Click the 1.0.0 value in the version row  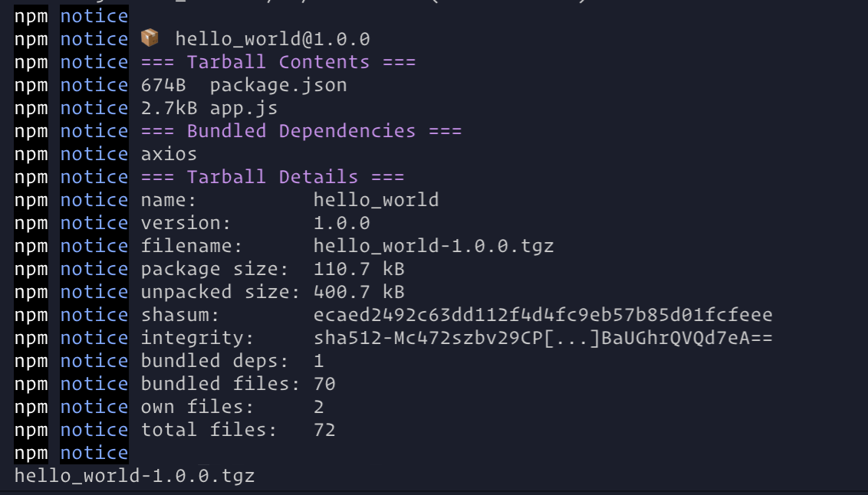(342, 223)
